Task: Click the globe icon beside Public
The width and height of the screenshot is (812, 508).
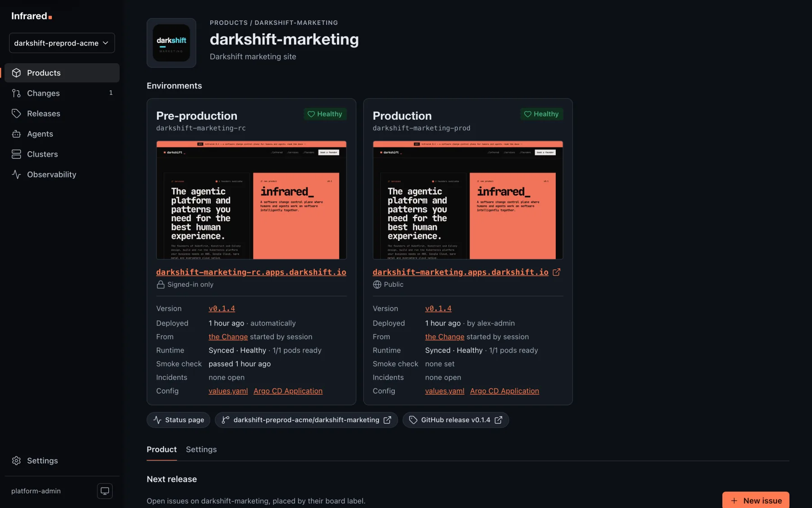Action: 377,284
